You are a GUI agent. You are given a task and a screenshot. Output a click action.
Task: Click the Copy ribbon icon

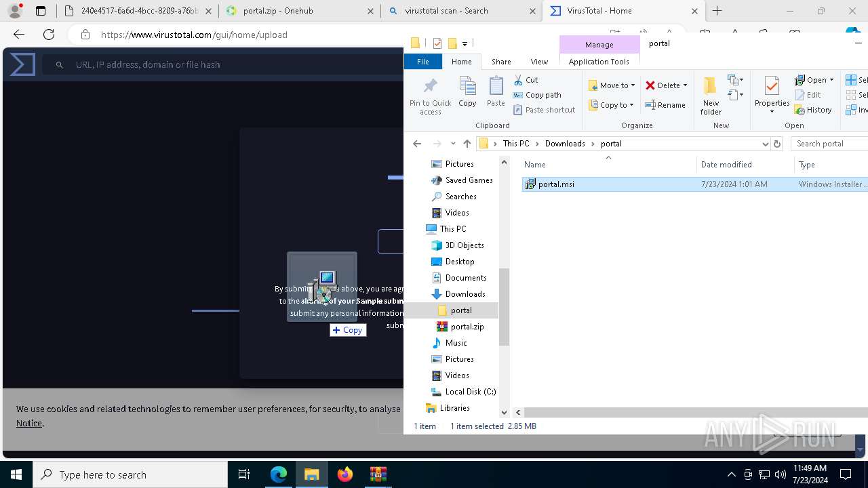pyautogui.click(x=467, y=86)
